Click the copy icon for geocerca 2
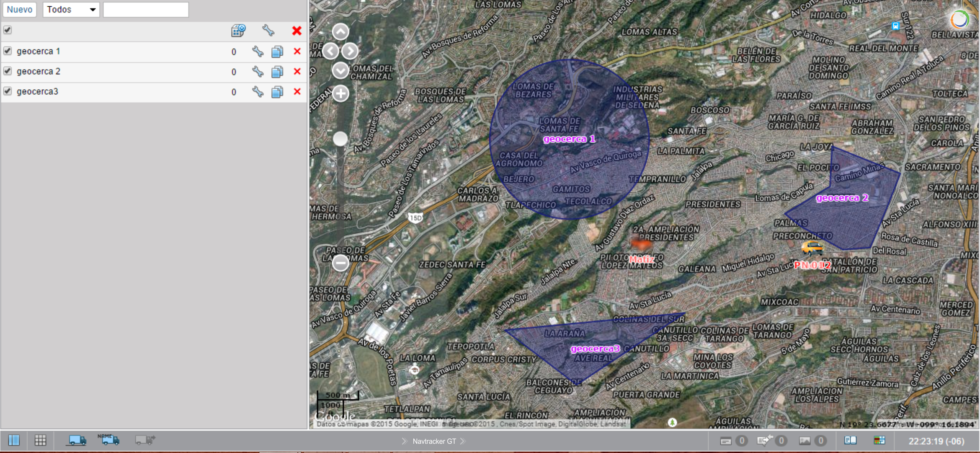The height and width of the screenshot is (453, 980). pos(277,72)
